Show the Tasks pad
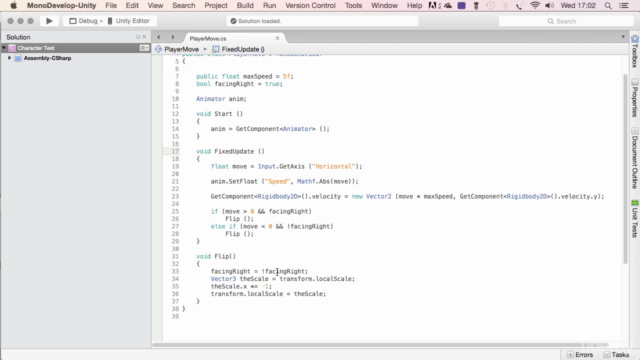Image resolution: width=640 pixels, height=360 pixels. pos(616,355)
